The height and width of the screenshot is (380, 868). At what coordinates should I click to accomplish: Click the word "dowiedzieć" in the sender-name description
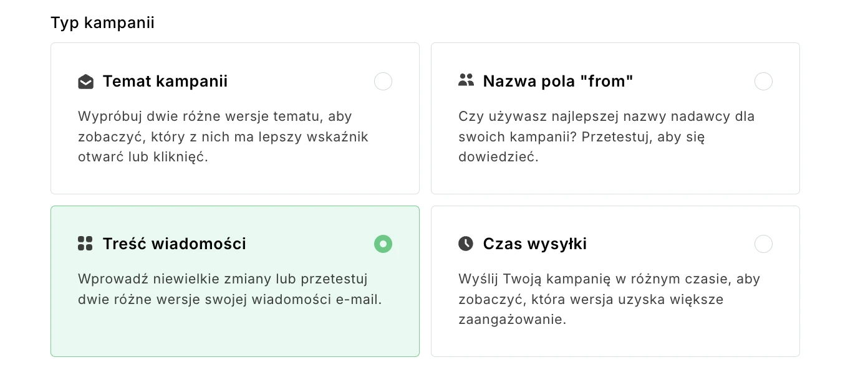pyautogui.click(x=496, y=157)
